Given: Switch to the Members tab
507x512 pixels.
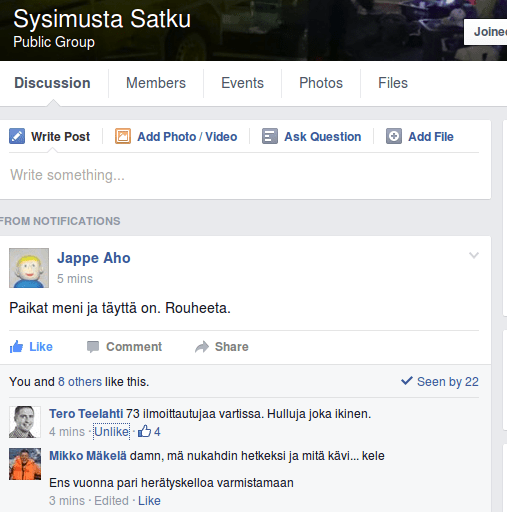Looking at the screenshot, I should point(156,83).
